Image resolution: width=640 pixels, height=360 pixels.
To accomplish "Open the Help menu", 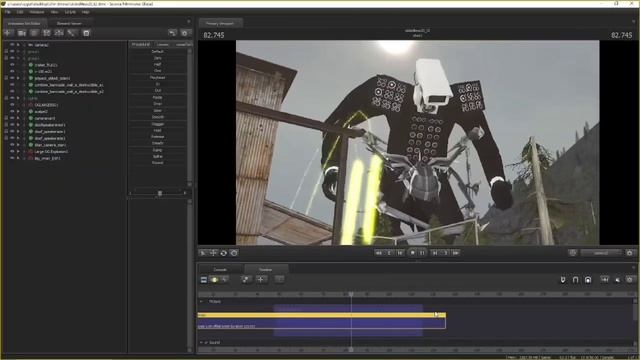I will click(x=85, y=12).
